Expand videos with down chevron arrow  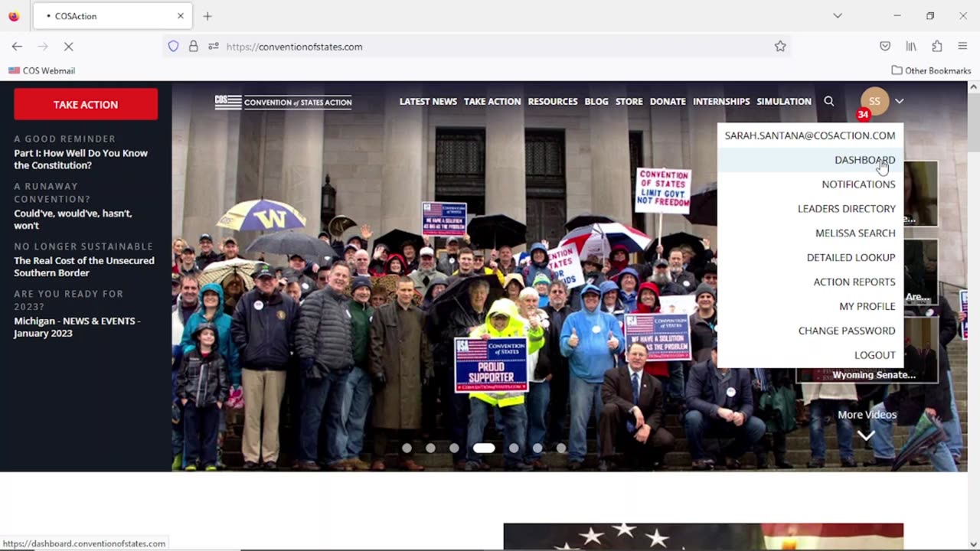[866, 435]
